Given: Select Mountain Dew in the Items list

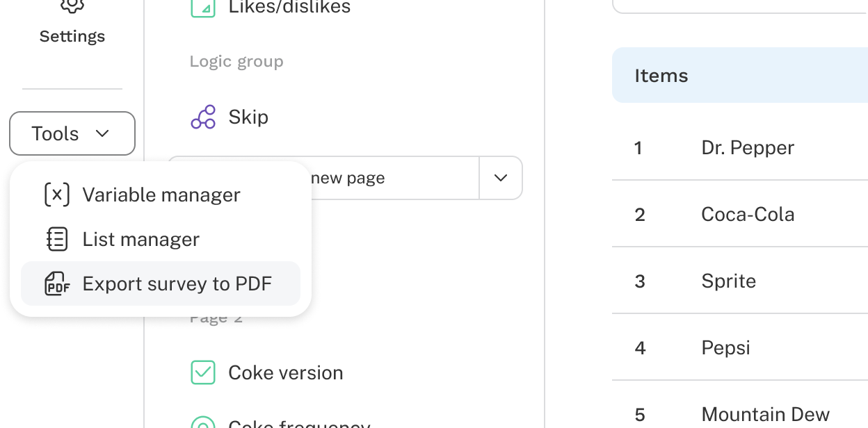Looking at the screenshot, I should (765, 414).
